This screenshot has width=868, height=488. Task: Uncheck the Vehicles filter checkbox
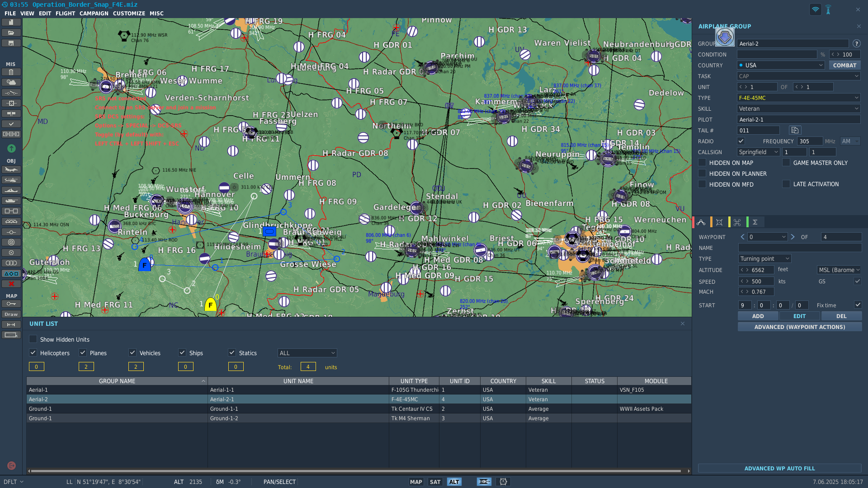pos(132,352)
